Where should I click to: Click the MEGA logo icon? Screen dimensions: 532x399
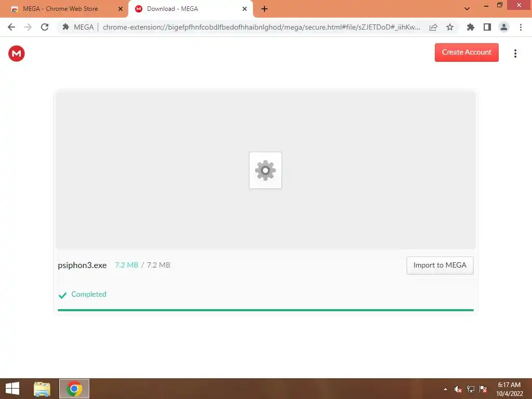click(17, 54)
